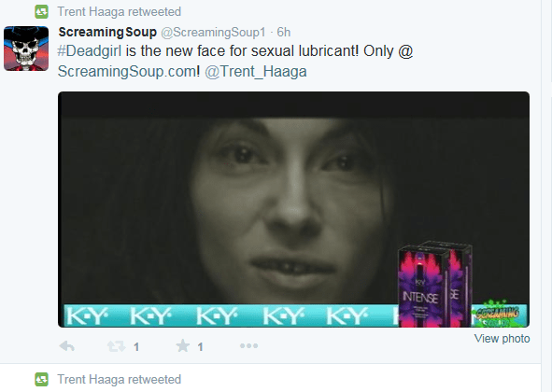Open the #Deadgirl hashtag

point(90,51)
